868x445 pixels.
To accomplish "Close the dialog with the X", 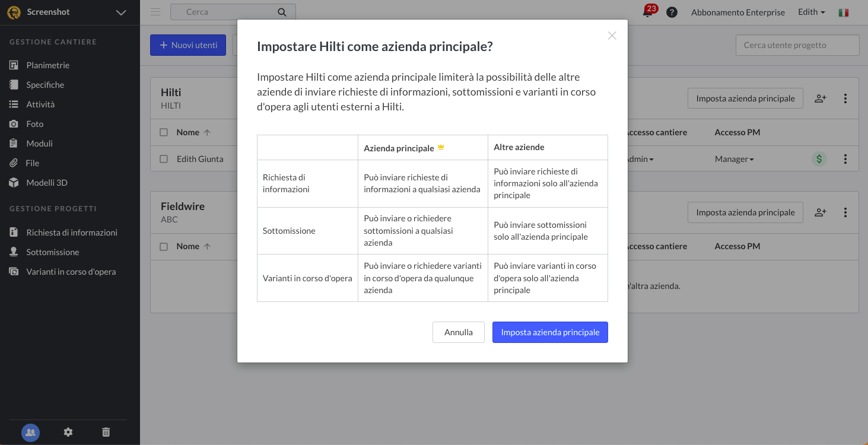I will pos(612,36).
